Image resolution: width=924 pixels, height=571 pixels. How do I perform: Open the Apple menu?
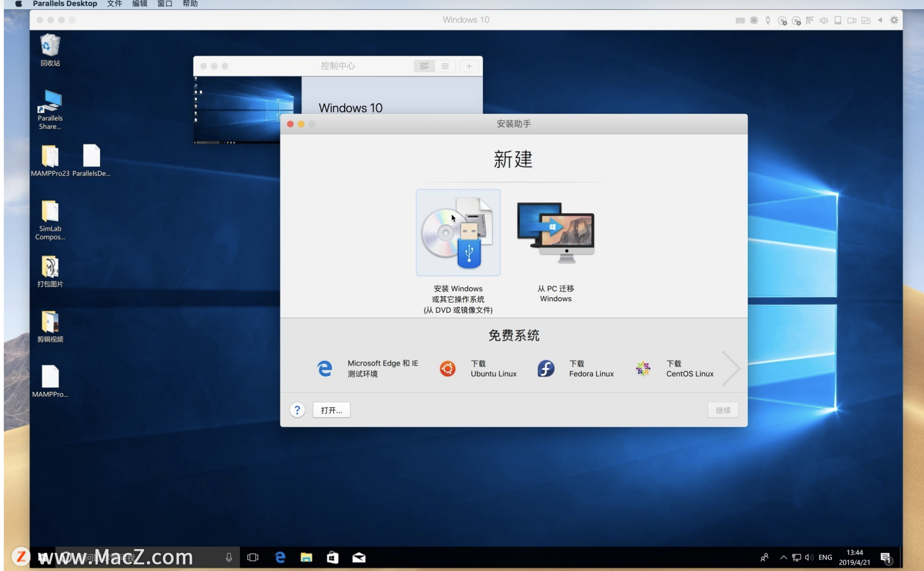[19, 4]
